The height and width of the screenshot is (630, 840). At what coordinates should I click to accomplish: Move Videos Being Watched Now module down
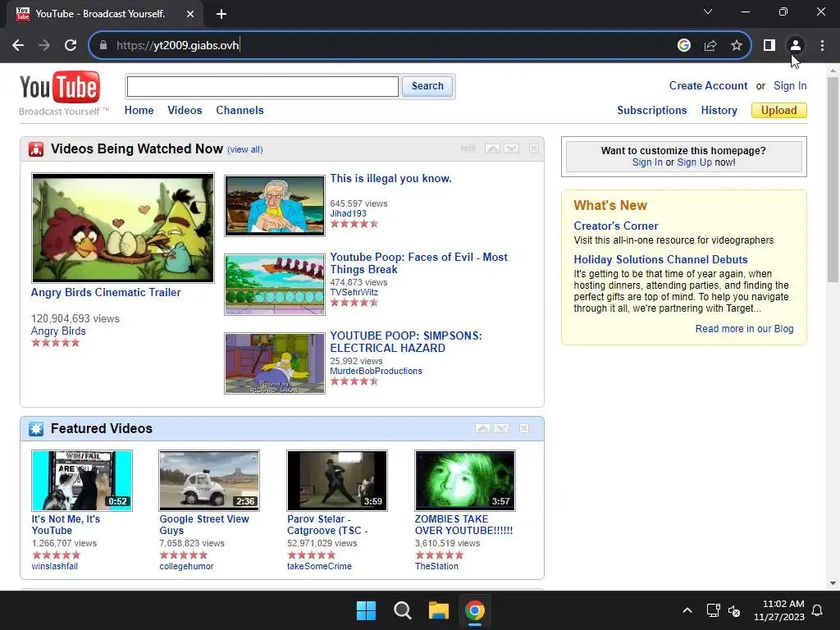click(x=512, y=148)
